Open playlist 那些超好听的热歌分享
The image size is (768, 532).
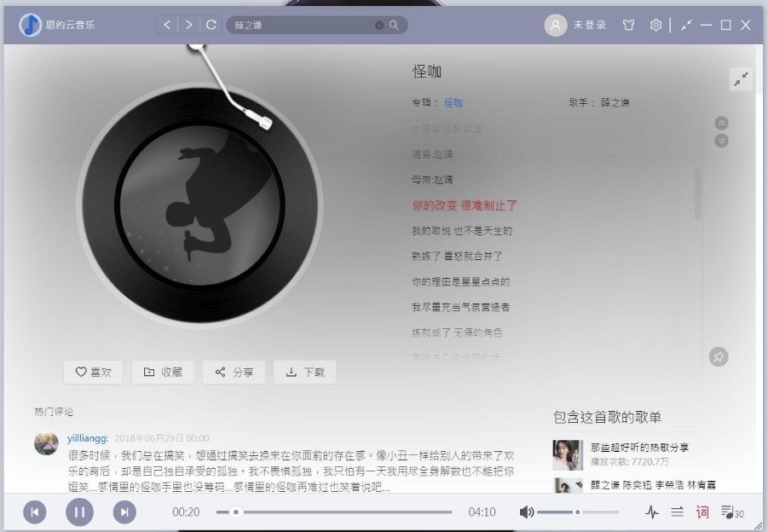click(639, 448)
